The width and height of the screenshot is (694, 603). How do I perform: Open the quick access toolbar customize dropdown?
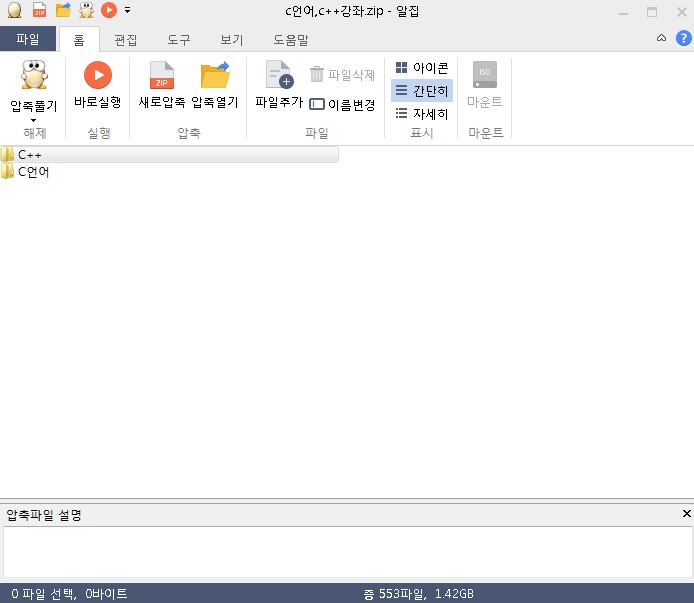127,10
